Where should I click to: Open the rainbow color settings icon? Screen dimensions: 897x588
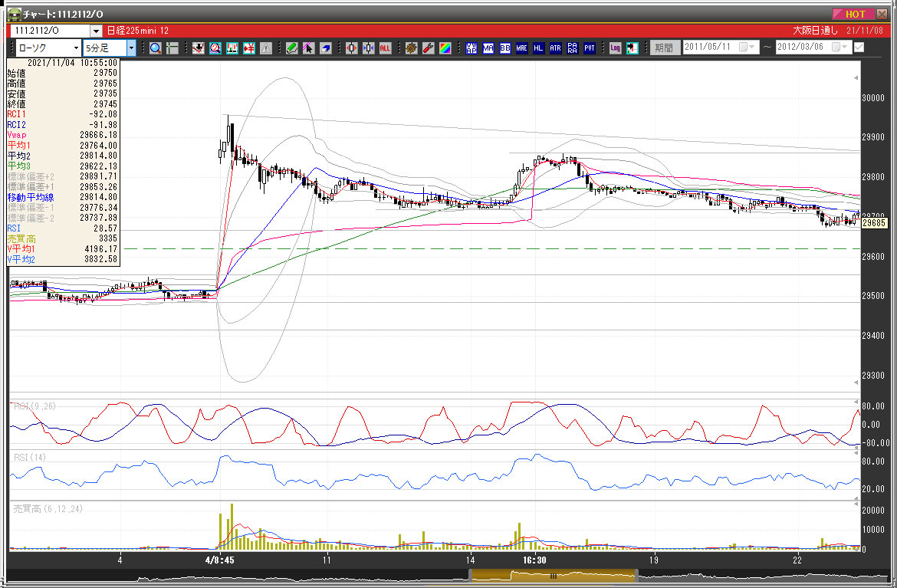coord(445,48)
